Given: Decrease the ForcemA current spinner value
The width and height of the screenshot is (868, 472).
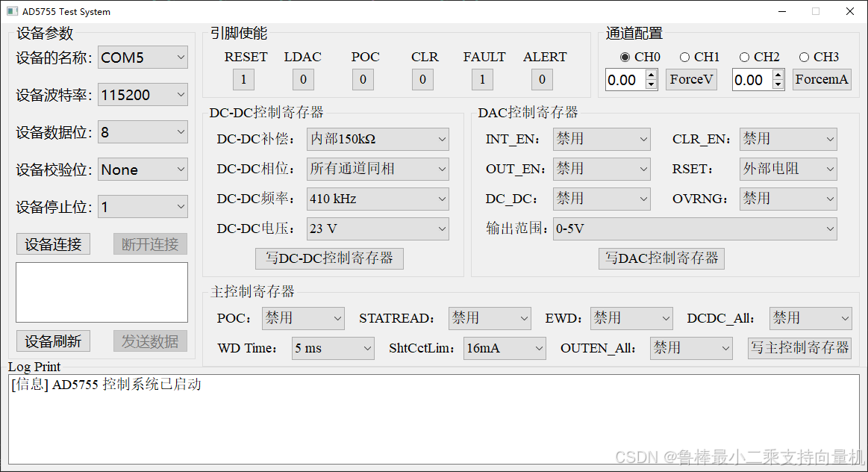Looking at the screenshot, I should 778,84.
